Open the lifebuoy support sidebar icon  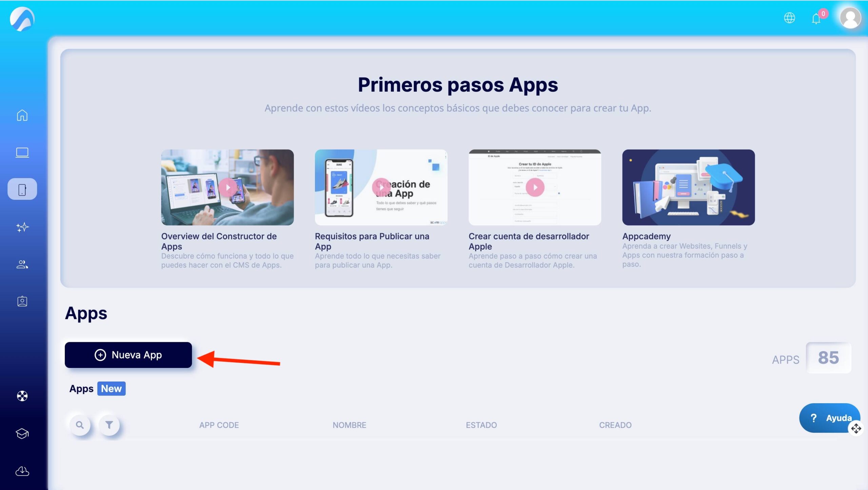(x=22, y=396)
